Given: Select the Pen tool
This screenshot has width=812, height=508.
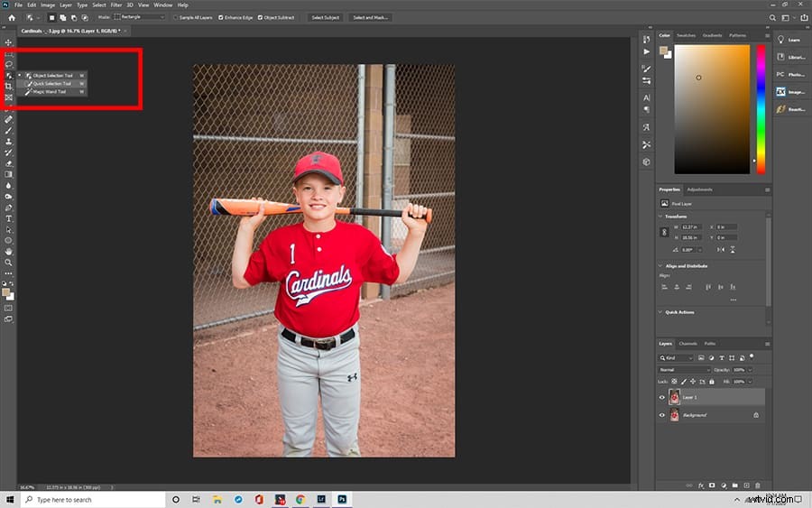Looking at the screenshot, I should pos(8,208).
